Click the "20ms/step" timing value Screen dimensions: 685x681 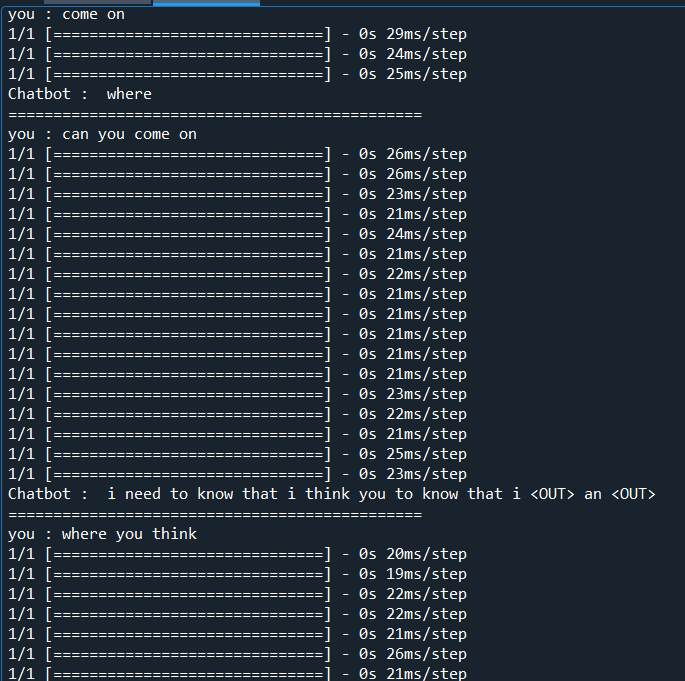pyautogui.click(x=426, y=554)
